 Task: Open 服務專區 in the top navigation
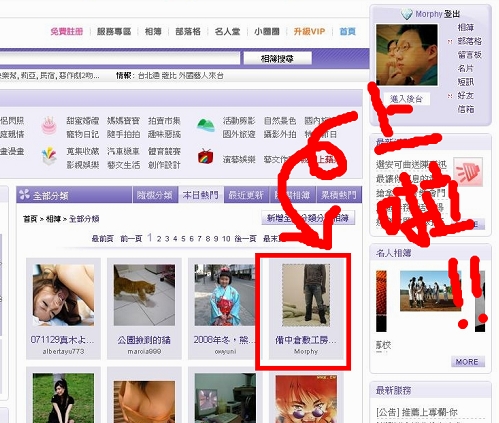(x=114, y=32)
